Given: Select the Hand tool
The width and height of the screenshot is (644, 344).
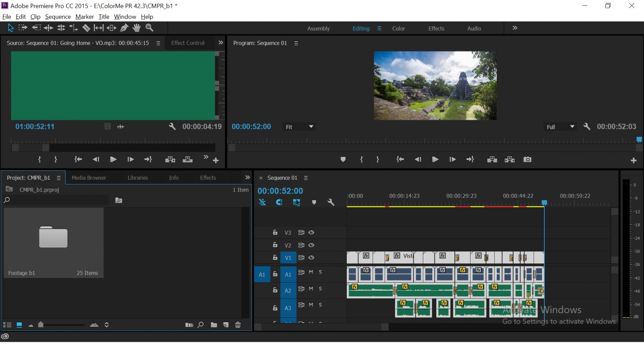Looking at the screenshot, I should [137, 28].
